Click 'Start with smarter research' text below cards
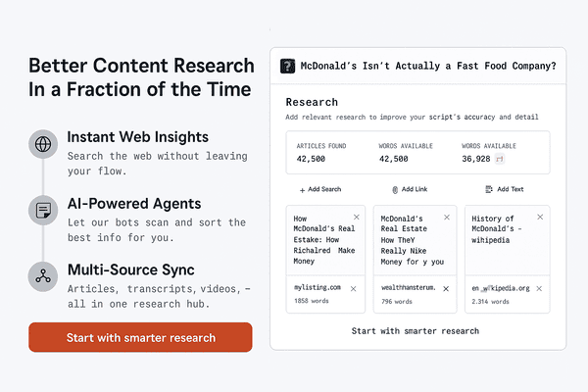This screenshot has width=588, height=392. 417,331
